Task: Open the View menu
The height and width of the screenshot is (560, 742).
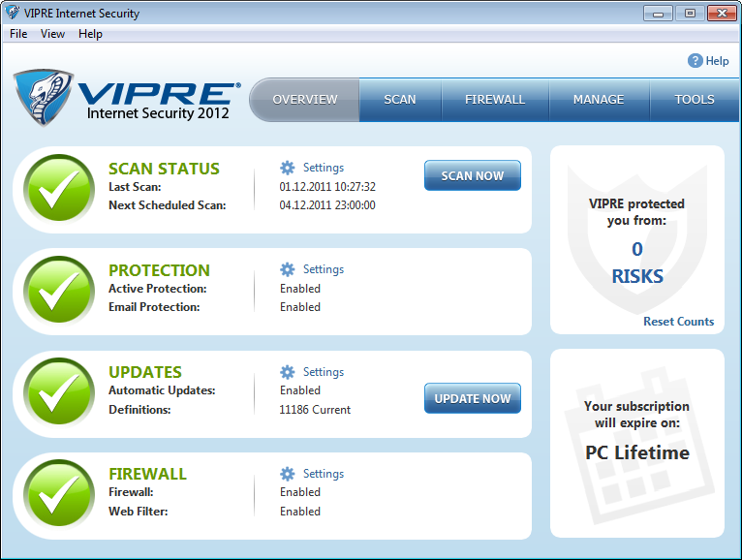Action: pos(52,34)
